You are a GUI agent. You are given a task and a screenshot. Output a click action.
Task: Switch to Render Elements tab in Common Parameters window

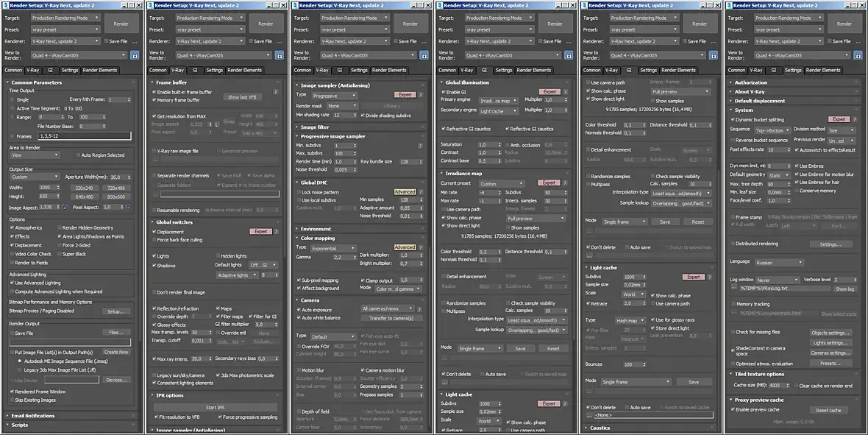point(99,71)
